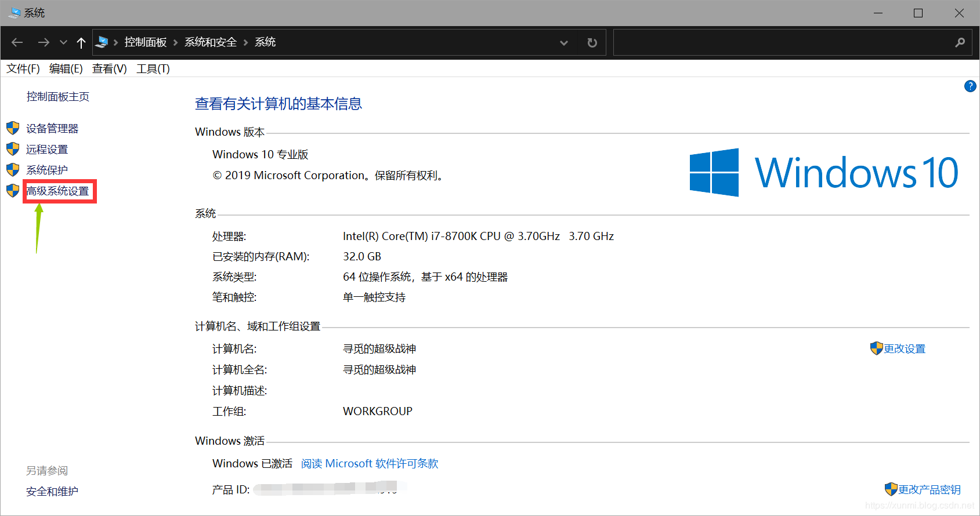Click the computer icon in address bar

point(102,42)
